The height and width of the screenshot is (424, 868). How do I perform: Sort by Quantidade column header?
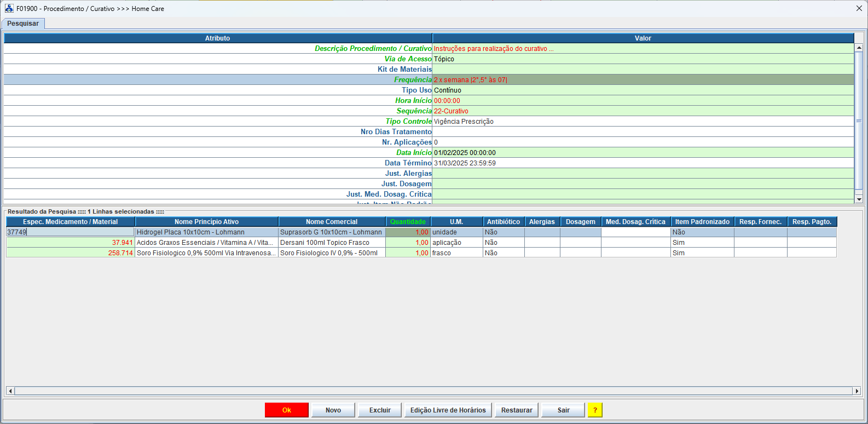[x=408, y=222]
